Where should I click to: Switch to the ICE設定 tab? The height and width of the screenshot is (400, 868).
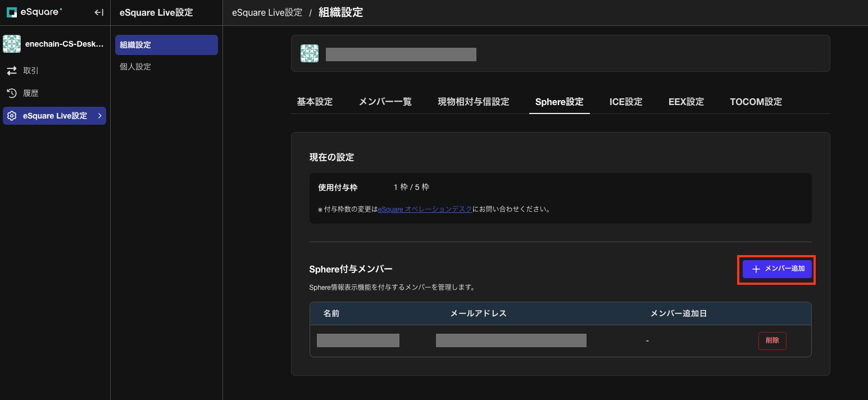[x=626, y=102]
